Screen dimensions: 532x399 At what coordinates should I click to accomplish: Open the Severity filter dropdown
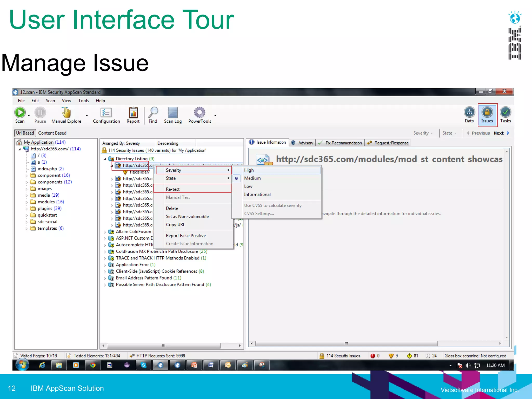pos(423,133)
